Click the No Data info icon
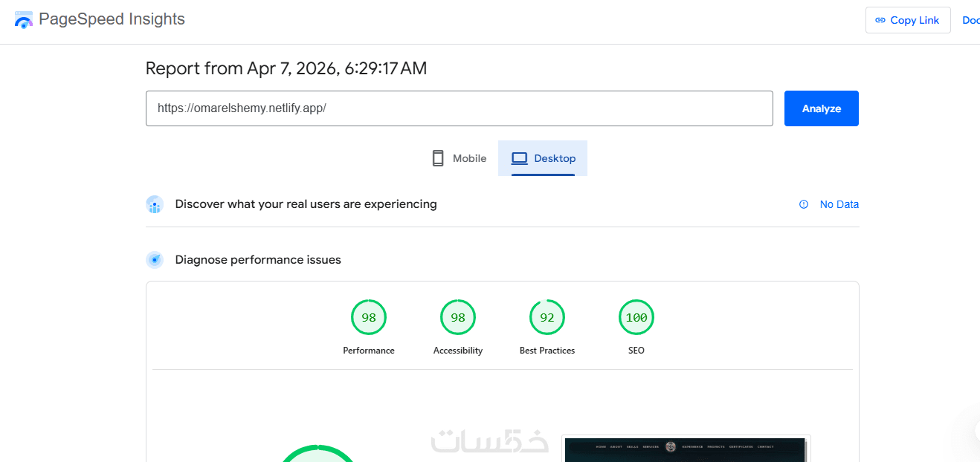The width and height of the screenshot is (980, 462). [804, 204]
